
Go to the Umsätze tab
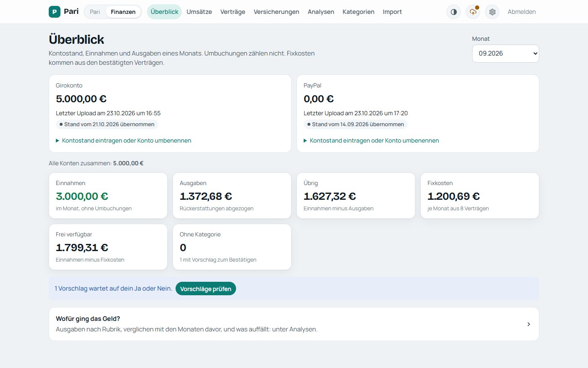click(x=199, y=12)
